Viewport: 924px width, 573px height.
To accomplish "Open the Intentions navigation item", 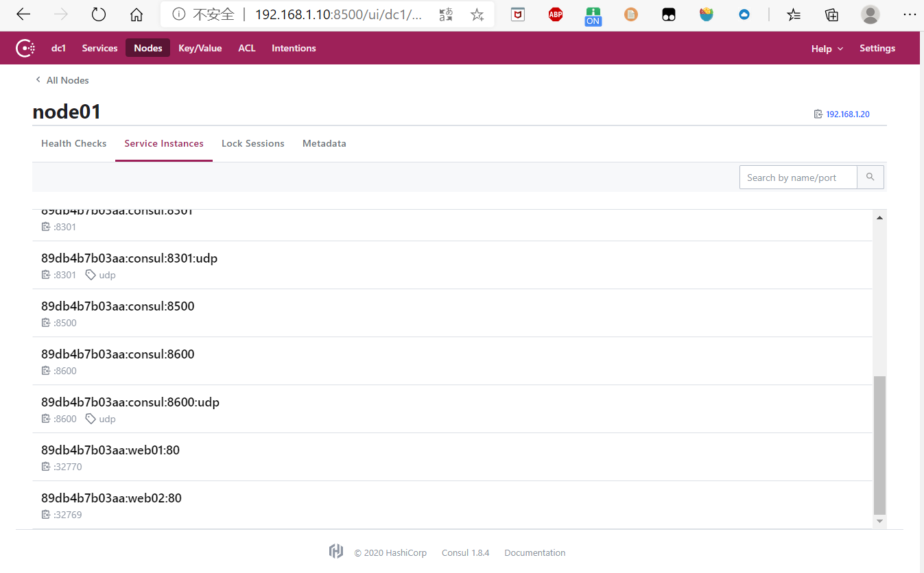I will coord(294,48).
